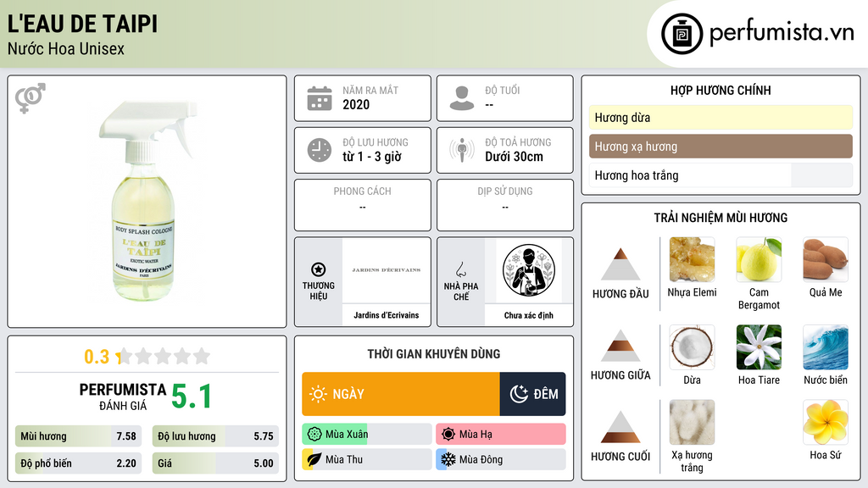868x488 pixels.
Task: Click the star badge icon above Thương hiệu
Action: click(319, 269)
